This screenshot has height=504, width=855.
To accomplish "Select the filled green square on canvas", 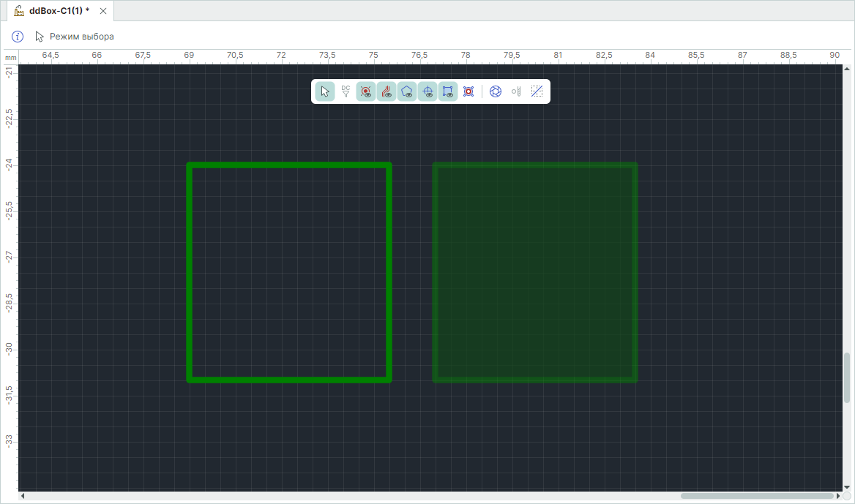I will click(x=534, y=272).
